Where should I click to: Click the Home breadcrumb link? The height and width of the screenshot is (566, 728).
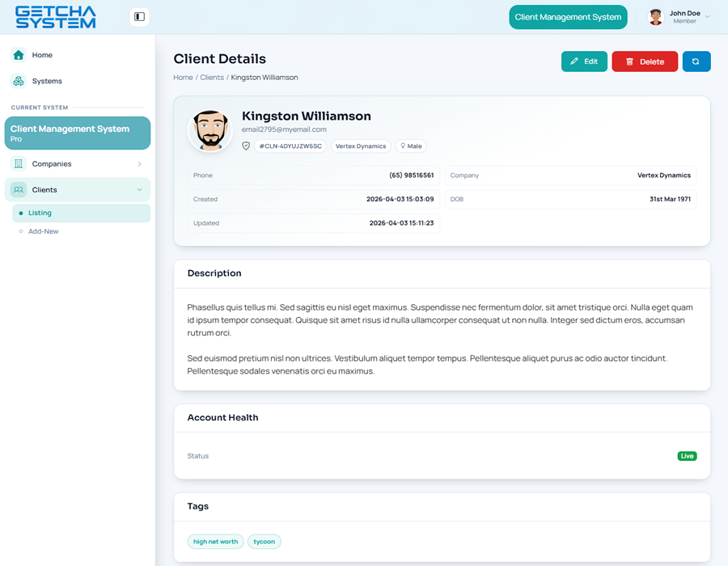183,78
